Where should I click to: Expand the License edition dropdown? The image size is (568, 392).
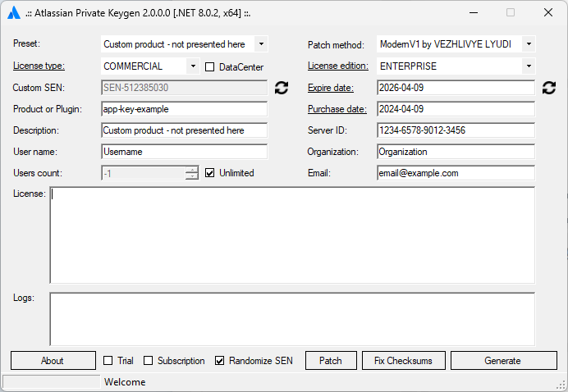pos(529,66)
